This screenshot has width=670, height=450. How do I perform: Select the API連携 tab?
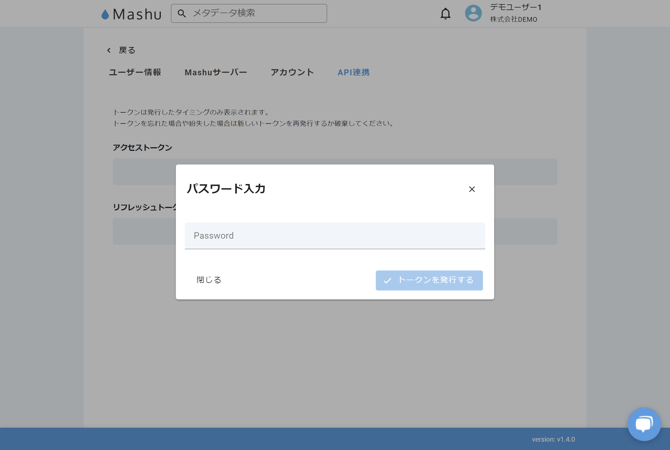pos(353,72)
